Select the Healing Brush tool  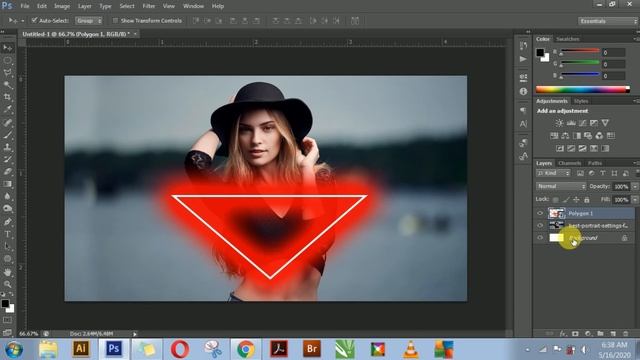pyautogui.click(x=7, y=122)
